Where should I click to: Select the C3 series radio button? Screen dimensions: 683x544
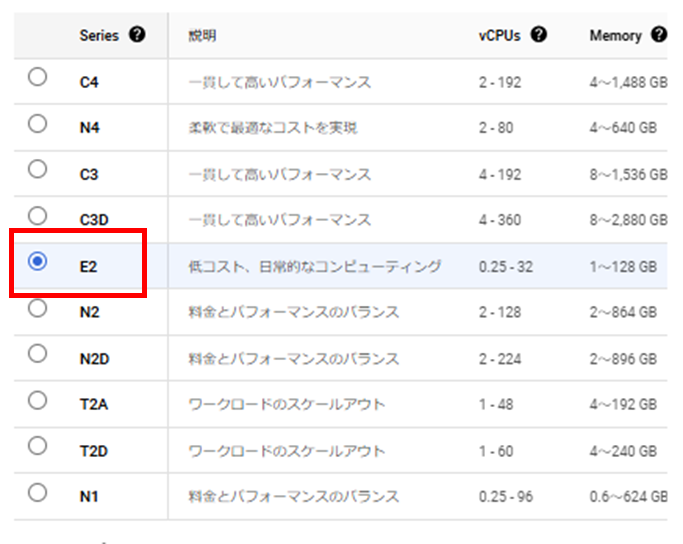click(37, 169)
